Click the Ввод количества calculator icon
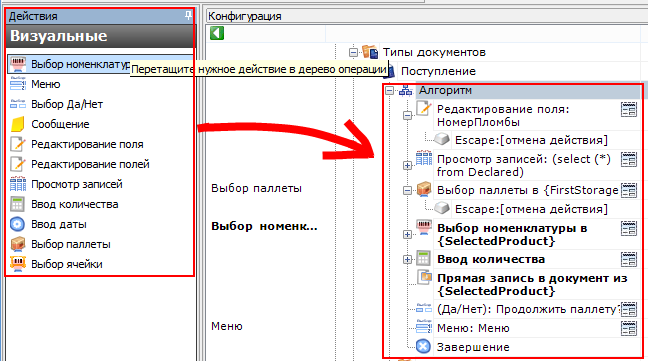The width and height of the screenshot is (648, 361). click(17, 204)
